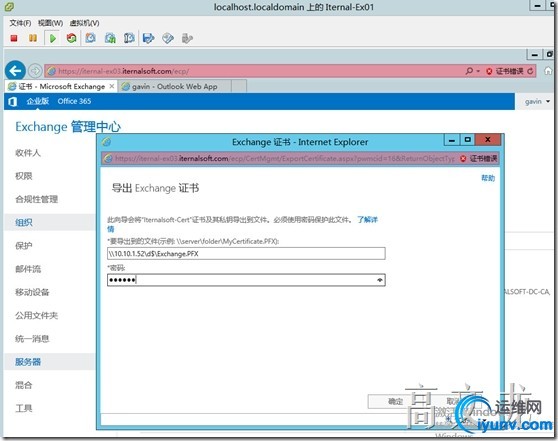Switch to gavin - Outlook Web App tab
Screen dimensions: 558x441
[174, 86]
